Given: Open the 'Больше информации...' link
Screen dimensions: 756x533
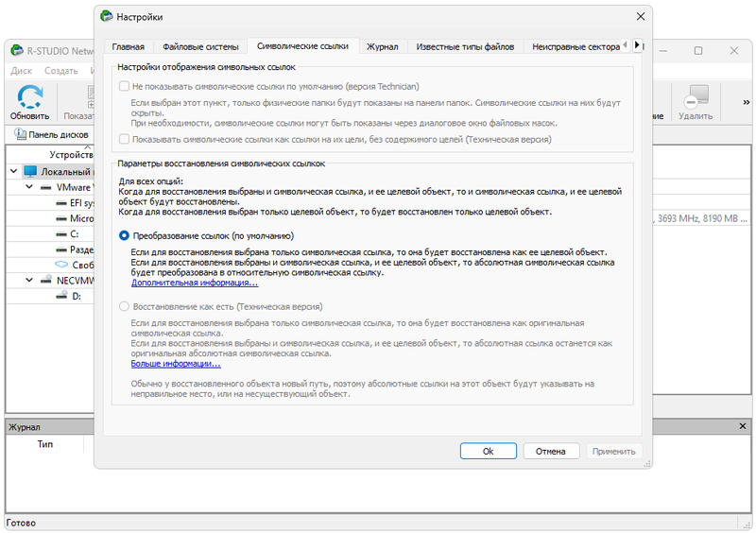Looking at the screenshot, I should [176, 364].
